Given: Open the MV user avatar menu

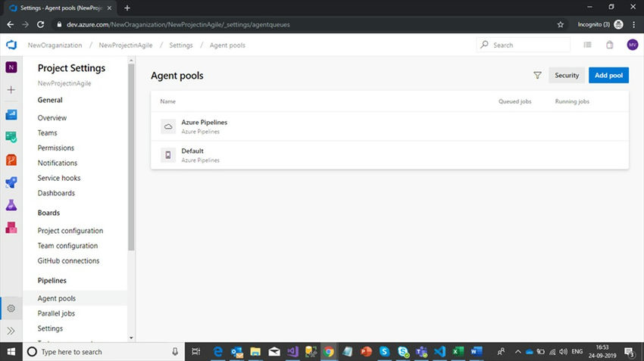Looking at the screenshot, I should click(633, 45).
